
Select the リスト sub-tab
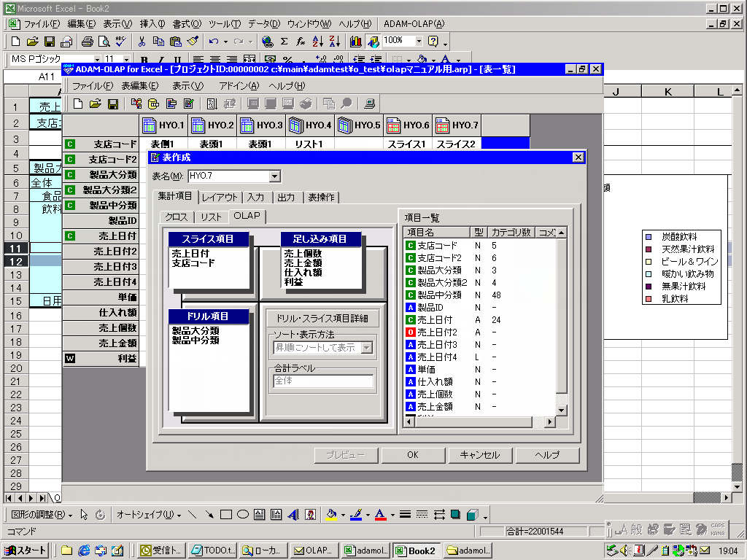pyautogui.click(x=211, y=217)
